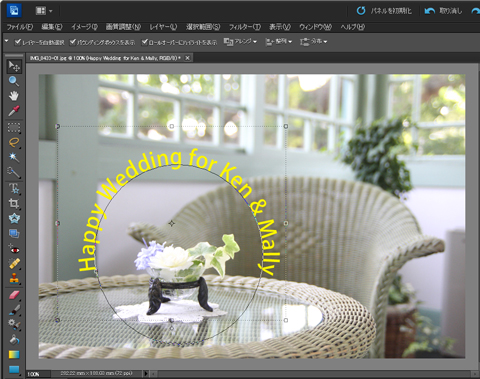Select the Hand tool

tap(14, 96)
